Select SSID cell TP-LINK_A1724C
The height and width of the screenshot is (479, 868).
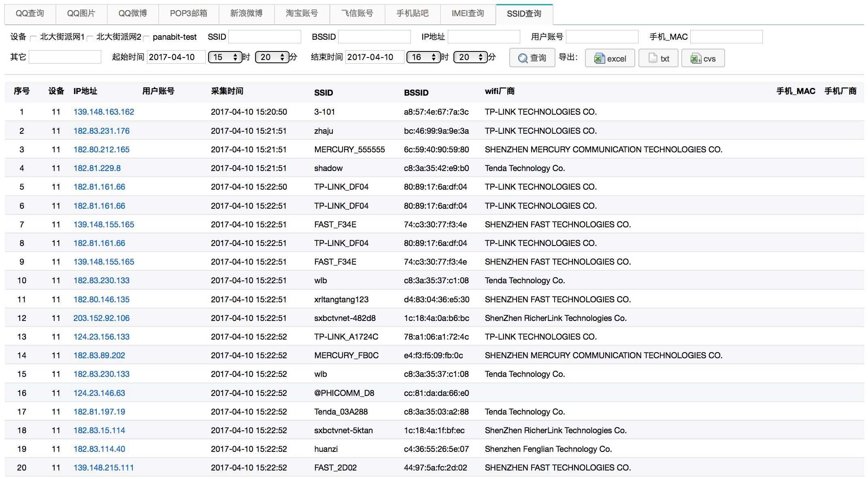(346, 337)
